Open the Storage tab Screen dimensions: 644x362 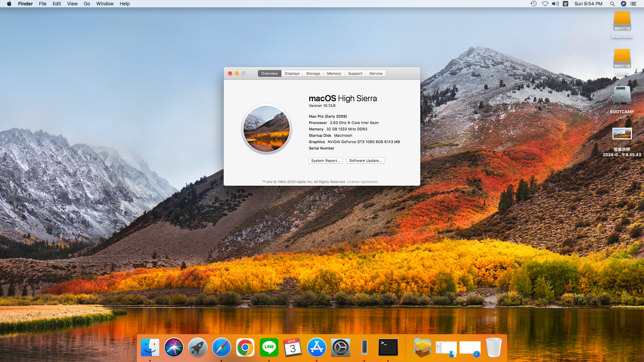pyautogui.click(x=313, y=73)
